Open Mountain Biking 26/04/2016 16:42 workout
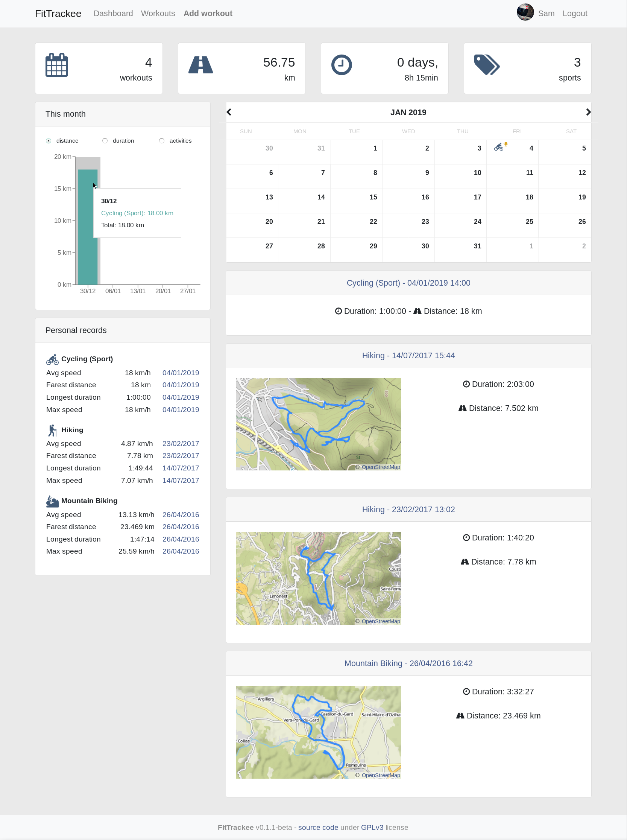The width and height of the screenshot is (627, 840). point(408,664)
